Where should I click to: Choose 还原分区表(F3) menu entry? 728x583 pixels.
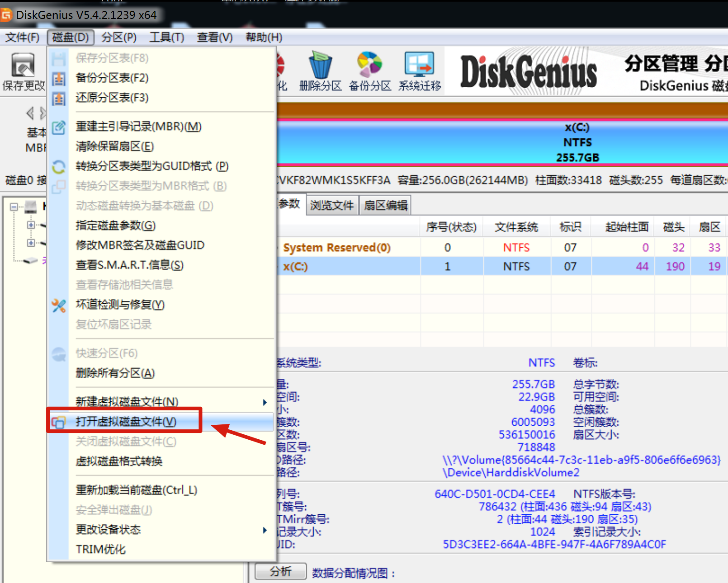point(162,98)
